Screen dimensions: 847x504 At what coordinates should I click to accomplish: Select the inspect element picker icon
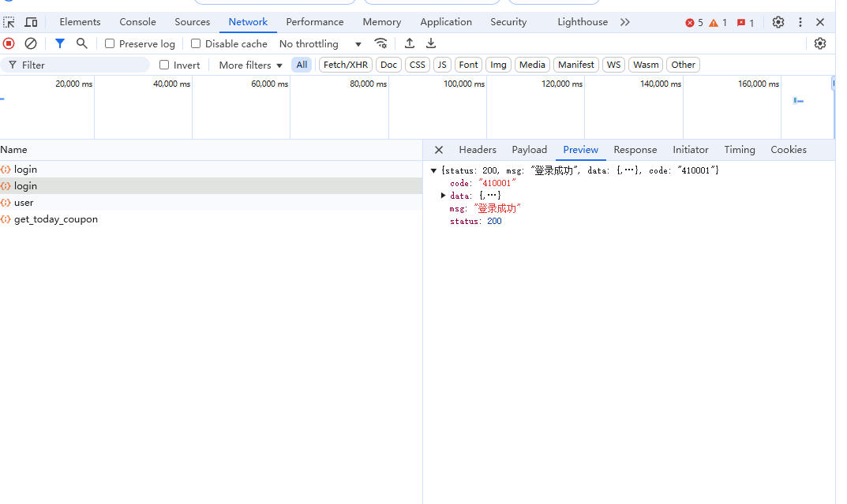(x=9, y=22)
